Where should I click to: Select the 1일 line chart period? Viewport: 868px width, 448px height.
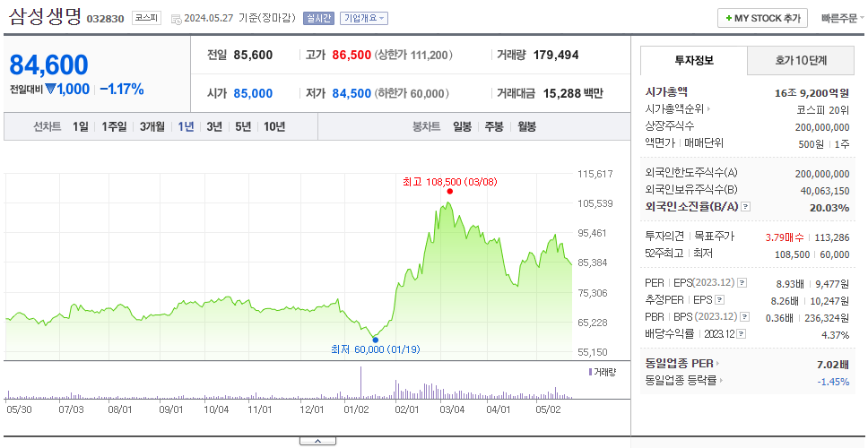coord(81,126)
